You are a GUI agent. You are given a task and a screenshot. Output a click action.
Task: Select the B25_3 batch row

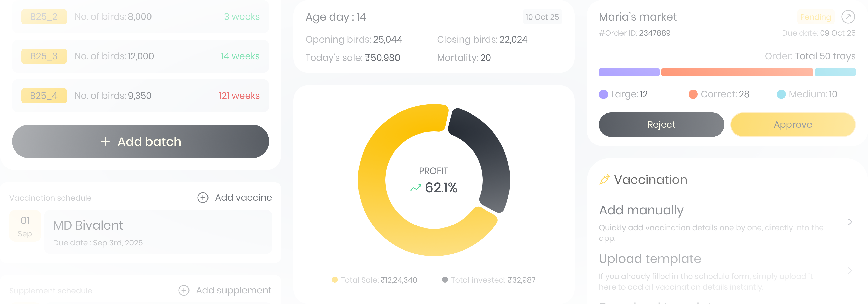tap(141, 56)
